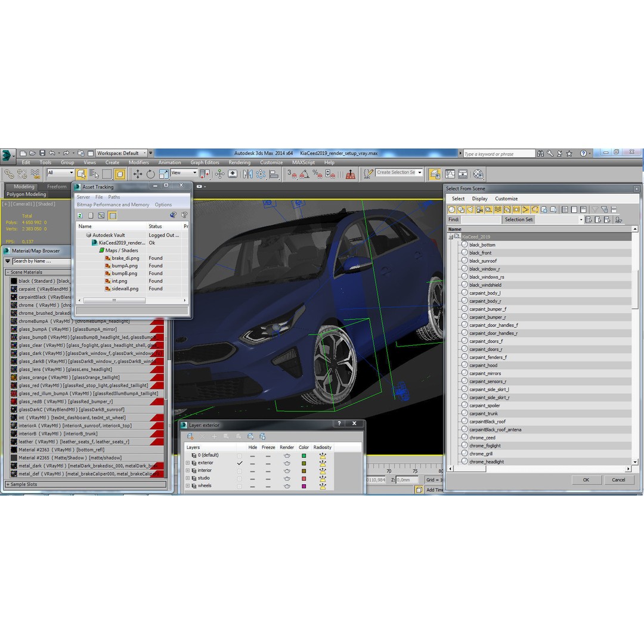The width and height of the screenshot is (644, 644).
Task: Click the Find field in Select From Scene
Action: click(481, 219)
